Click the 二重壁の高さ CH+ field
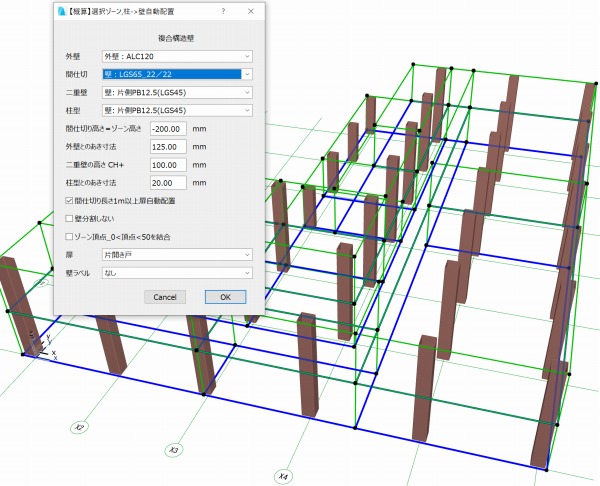This screenshot has width=600, height=486. point(168,164)
